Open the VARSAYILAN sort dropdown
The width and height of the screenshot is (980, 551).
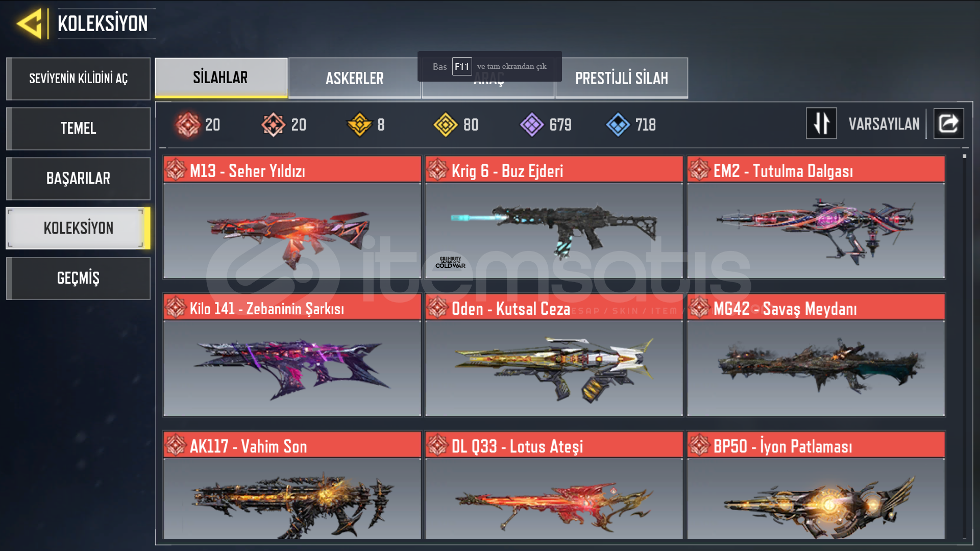[884, 124]
